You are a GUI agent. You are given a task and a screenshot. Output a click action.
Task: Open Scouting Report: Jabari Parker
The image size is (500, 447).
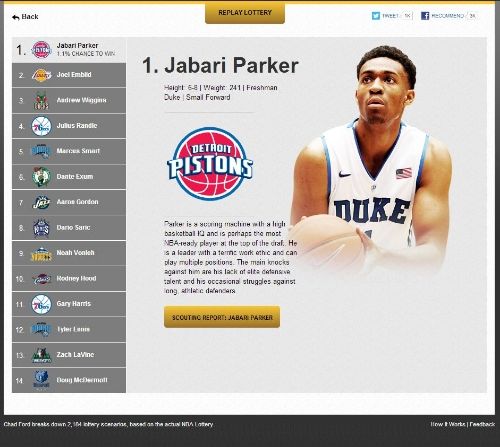(222, 317)
